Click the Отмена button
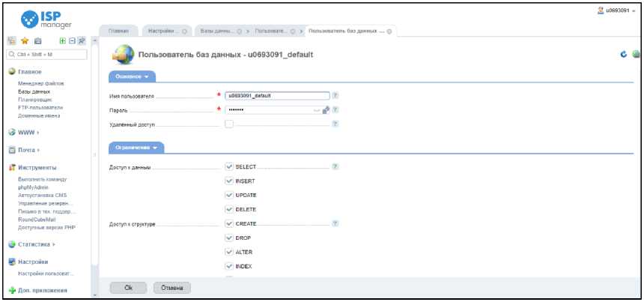644x302 pixels. pyautogui.click(x=171, y=288)
